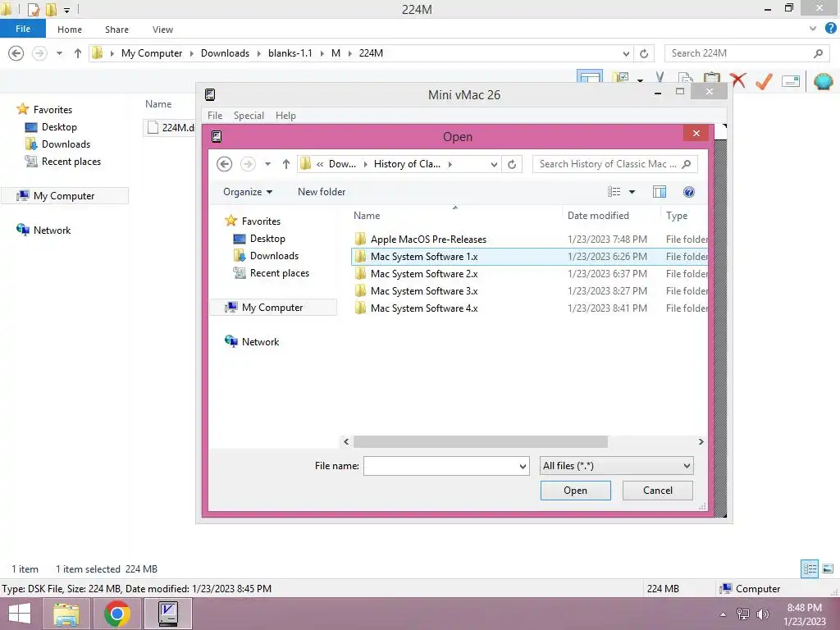
Task: Click the Windows Start button
Action: [x=20, y=614]
